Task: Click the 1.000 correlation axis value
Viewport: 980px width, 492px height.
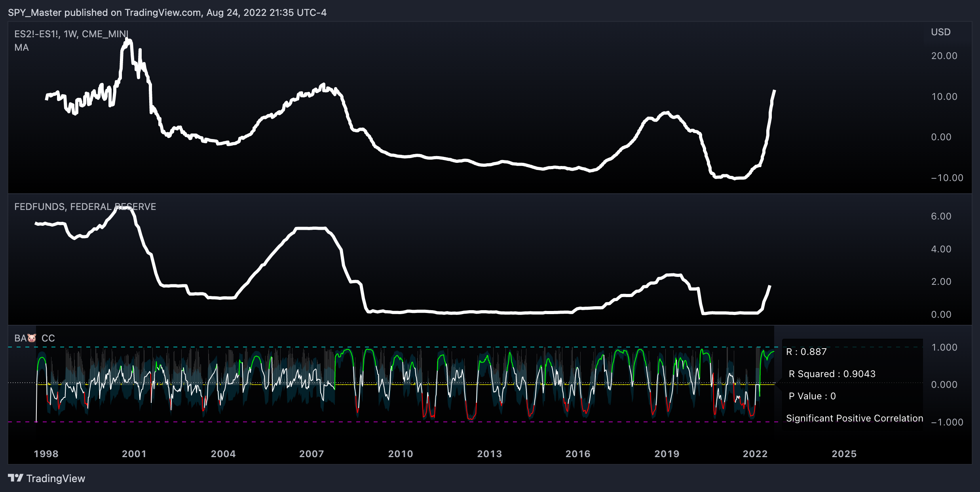Action: point(944,347)
